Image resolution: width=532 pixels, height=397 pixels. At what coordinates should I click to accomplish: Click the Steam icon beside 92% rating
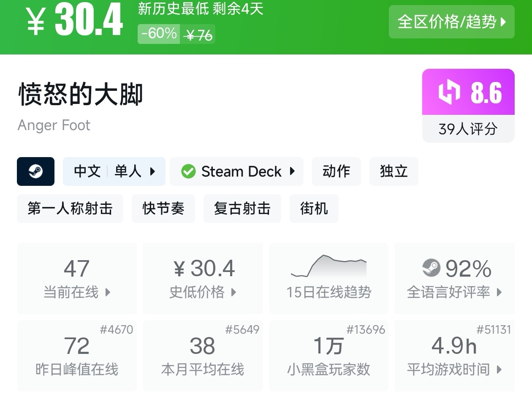coord(431,268)
